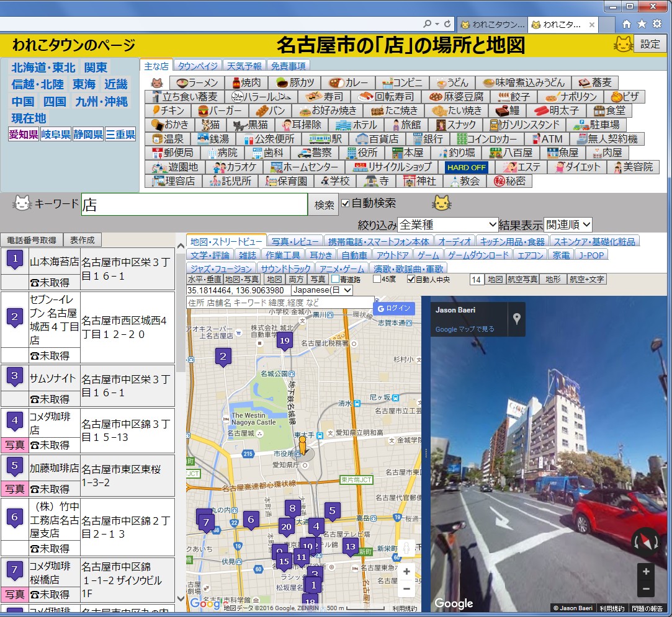The image size is (672, 617).
Task: Open browser favorites star
Action: click(x=642, y=24)
